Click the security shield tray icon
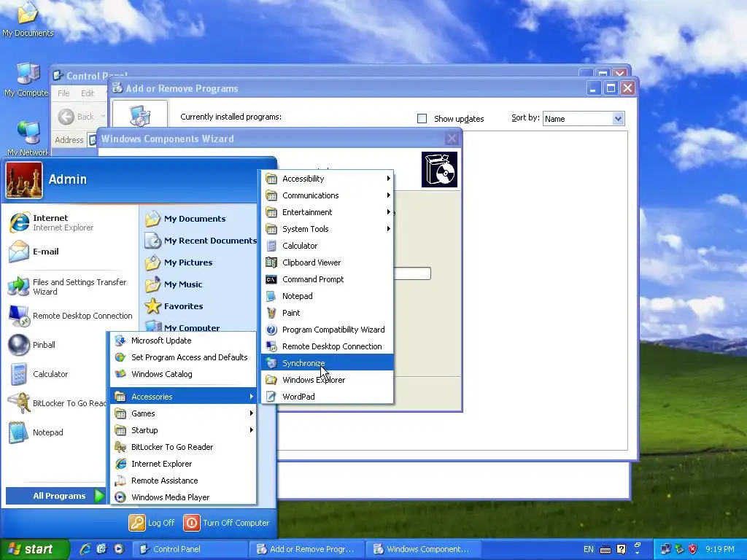 coord(693,549)
